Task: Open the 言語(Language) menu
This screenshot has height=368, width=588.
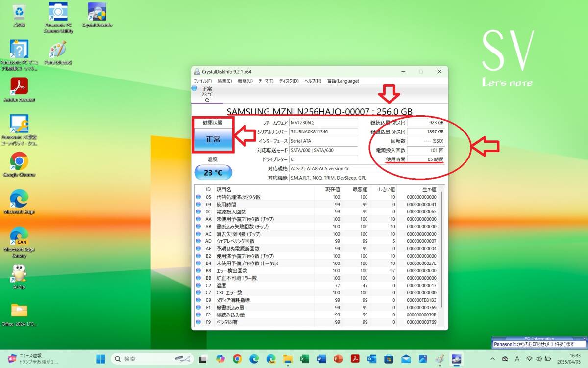Action: coord(343,81)
